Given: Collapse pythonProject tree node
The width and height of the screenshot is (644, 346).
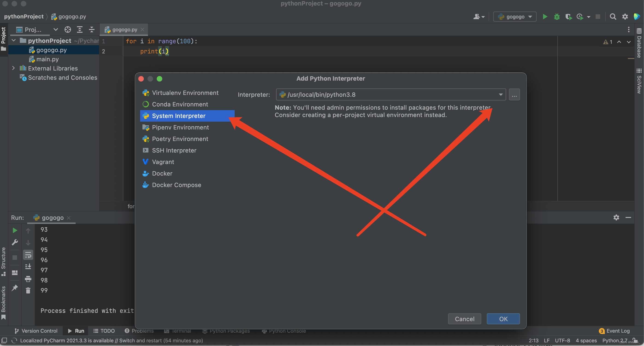Looking at the screenshot, I should [x=14, y=40].
